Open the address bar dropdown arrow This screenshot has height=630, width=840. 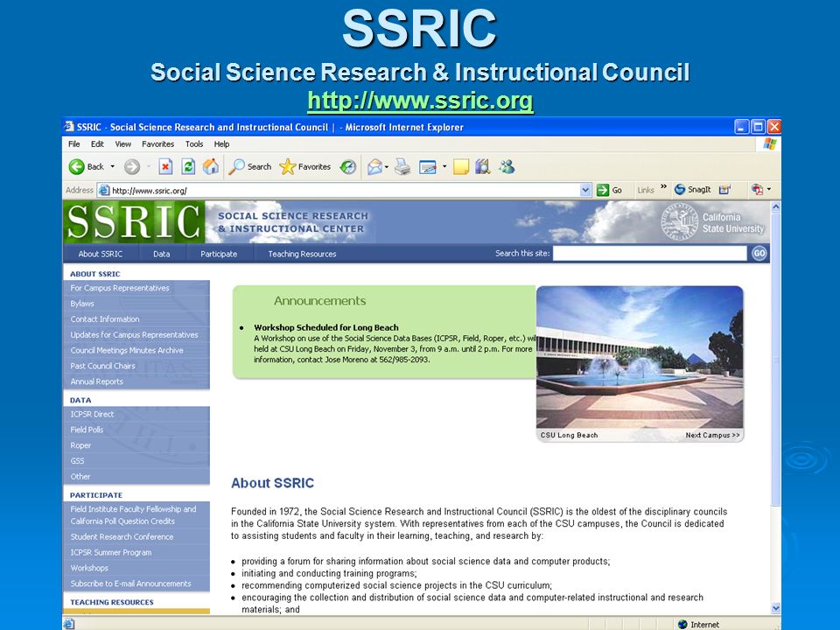(585, 190)
